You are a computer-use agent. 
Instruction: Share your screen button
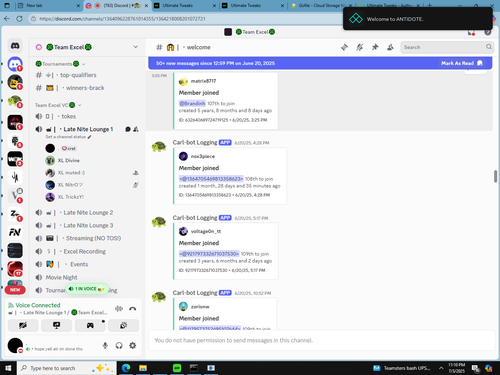click(x=56, y=326)
